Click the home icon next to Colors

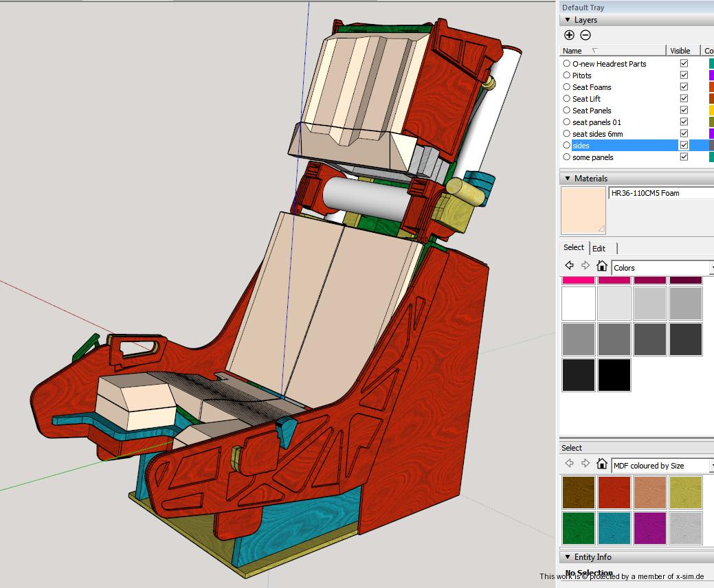(x=602, y=266)
